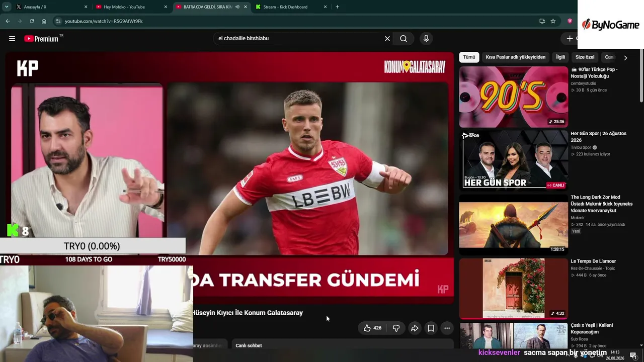The width and height of the screenshot is (644, 362).
Task: Dislike the video with thumbs-down
Action: (396, 328)
